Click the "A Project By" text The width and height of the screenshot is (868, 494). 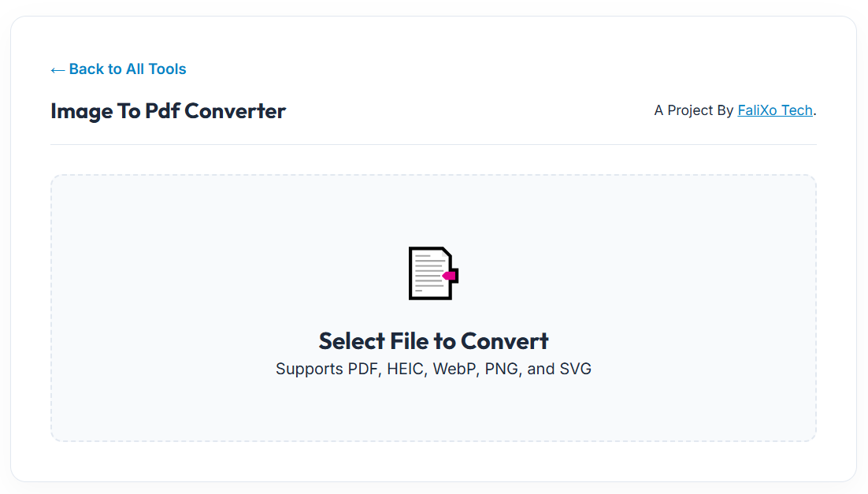tap(693, 110)
